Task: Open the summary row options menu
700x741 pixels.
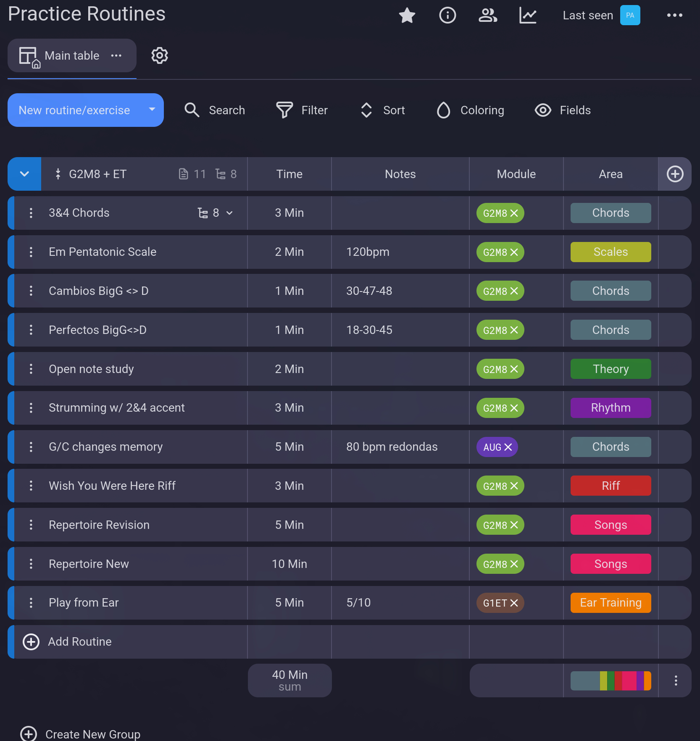Action: pyautogui.click(x=676, y=681)
